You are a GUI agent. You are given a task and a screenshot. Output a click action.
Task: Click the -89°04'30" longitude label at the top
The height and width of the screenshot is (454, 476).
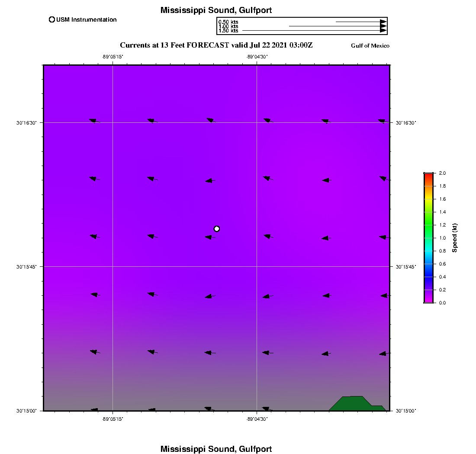(x=257, y=56)
